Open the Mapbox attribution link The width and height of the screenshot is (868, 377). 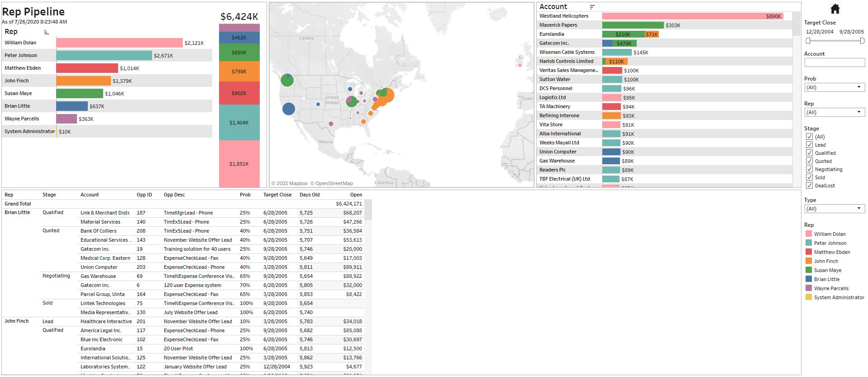(x=292, y=183)
